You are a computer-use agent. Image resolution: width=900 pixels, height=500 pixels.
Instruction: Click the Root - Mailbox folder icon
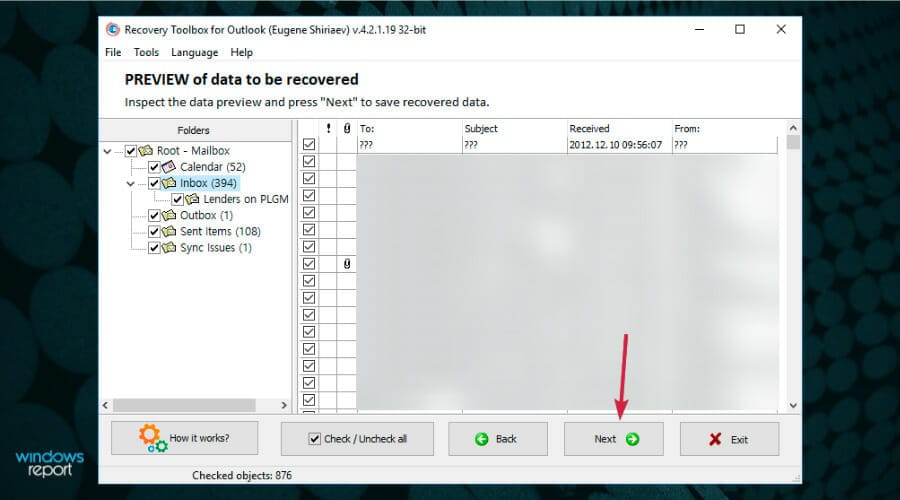coord(146,150)
